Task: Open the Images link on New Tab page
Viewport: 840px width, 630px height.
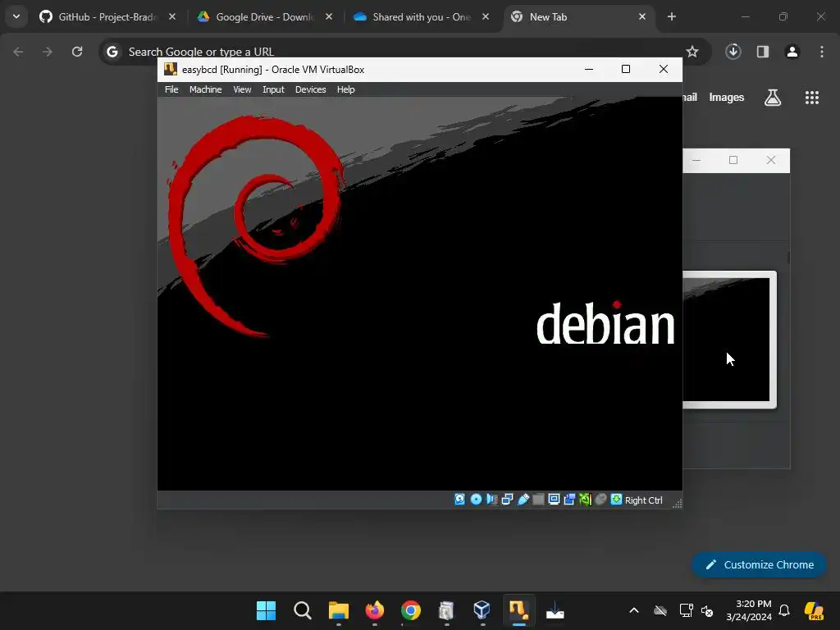Action: coord(727,98)
